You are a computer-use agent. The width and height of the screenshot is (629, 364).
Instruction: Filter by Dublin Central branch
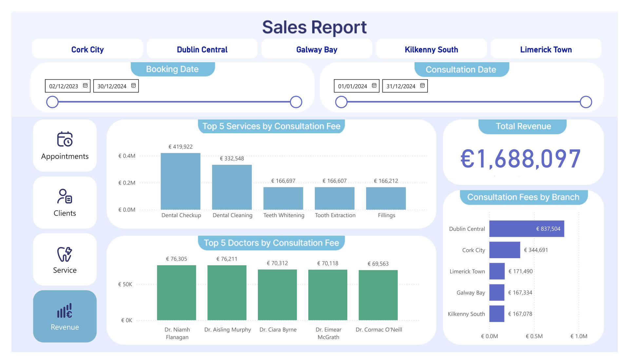click(202, 49)
